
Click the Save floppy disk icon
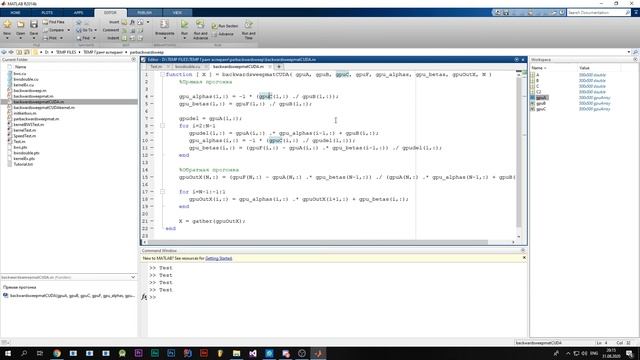pyautogui.click(x=34, y=24)
